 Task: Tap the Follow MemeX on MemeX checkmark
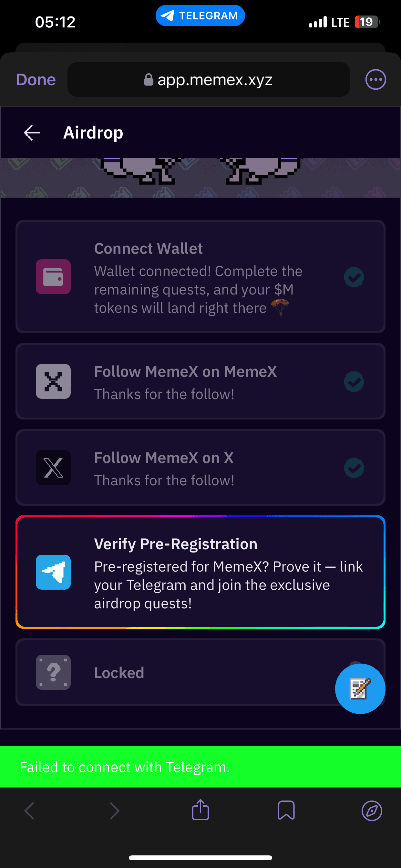click(x=354, y=382)
